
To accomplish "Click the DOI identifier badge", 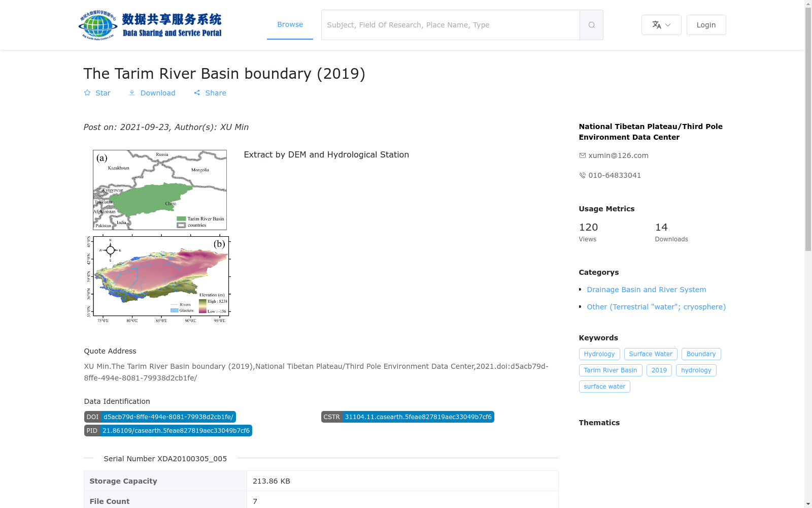I will (160, 417).
